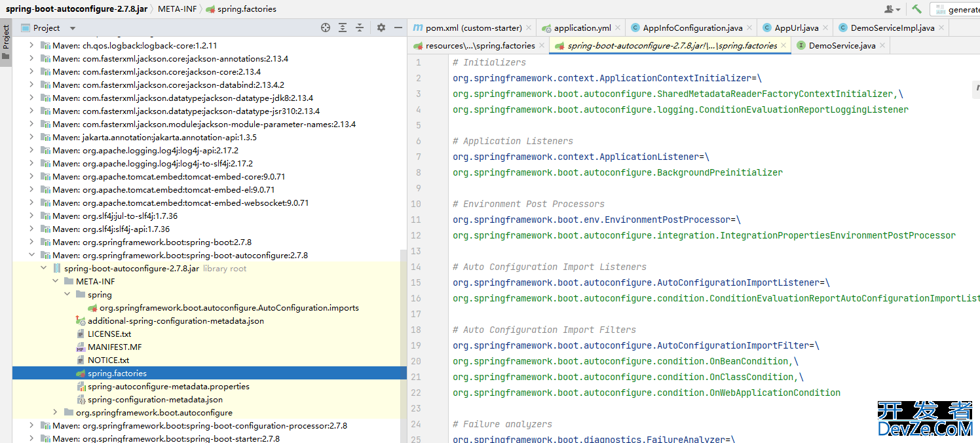
Task: Click the spring.factories leaf icon in breadcrumb
Action: [210, 9]
